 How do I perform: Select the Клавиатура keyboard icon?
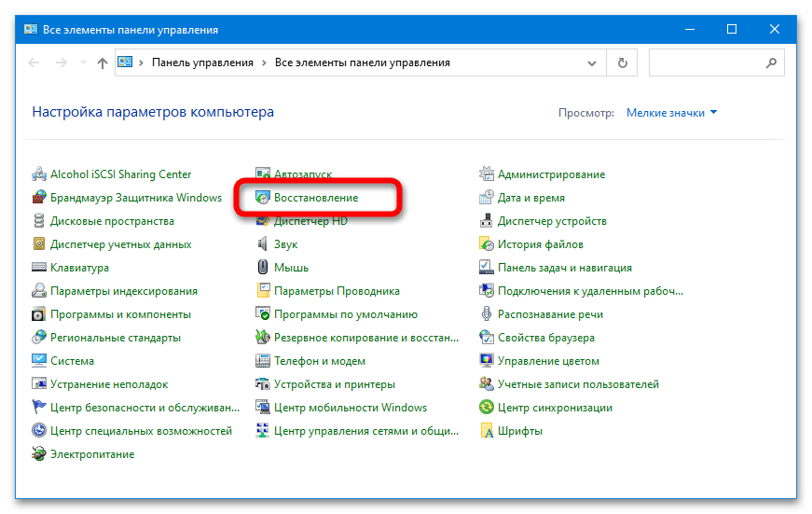click(x=39, y=268)
